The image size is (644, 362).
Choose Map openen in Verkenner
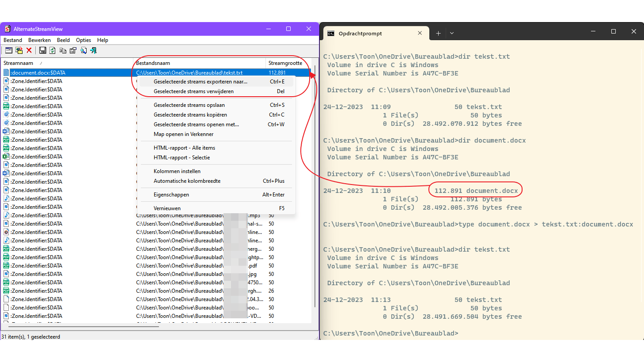[x=216, y=134]
